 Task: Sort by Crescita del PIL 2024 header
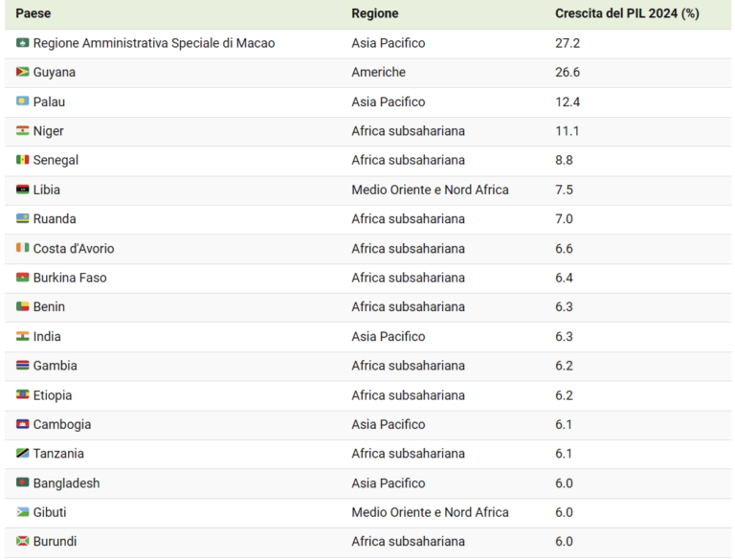[627, 13]
